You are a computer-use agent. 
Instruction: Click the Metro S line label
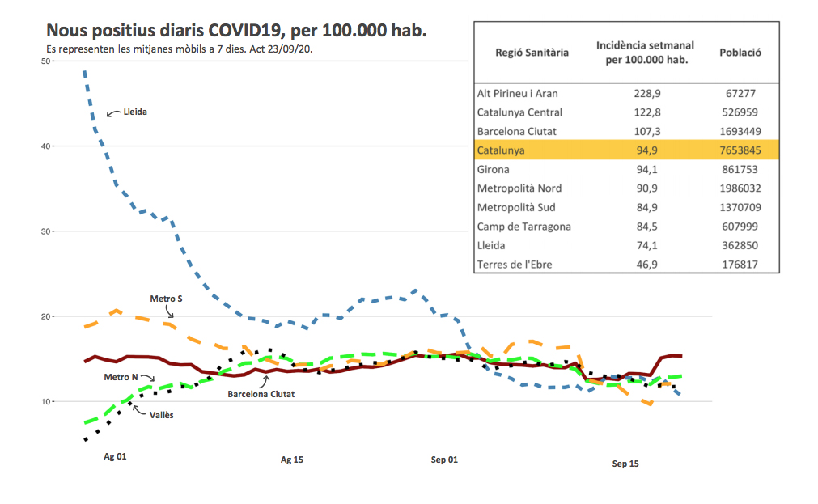coord(166,299)
